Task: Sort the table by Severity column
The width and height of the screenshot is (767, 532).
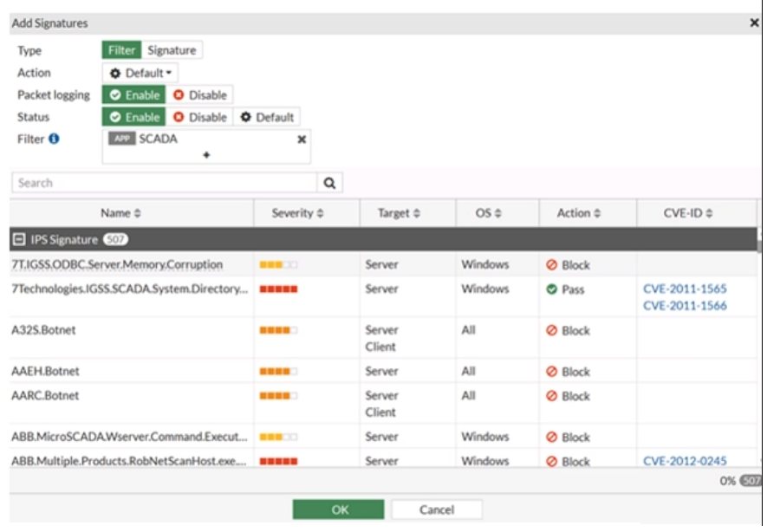Action: coord(298,213)
